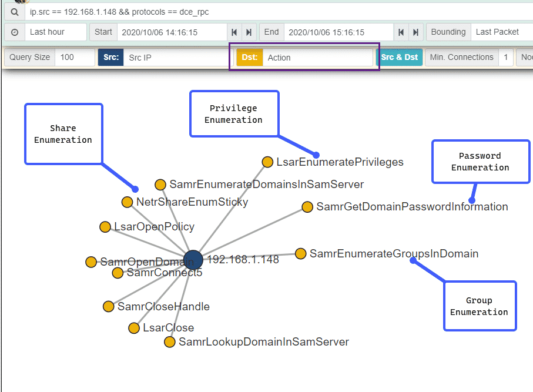Click into the search expression field
The width and height of the screenshot is (533, 392).
[276, 11]
